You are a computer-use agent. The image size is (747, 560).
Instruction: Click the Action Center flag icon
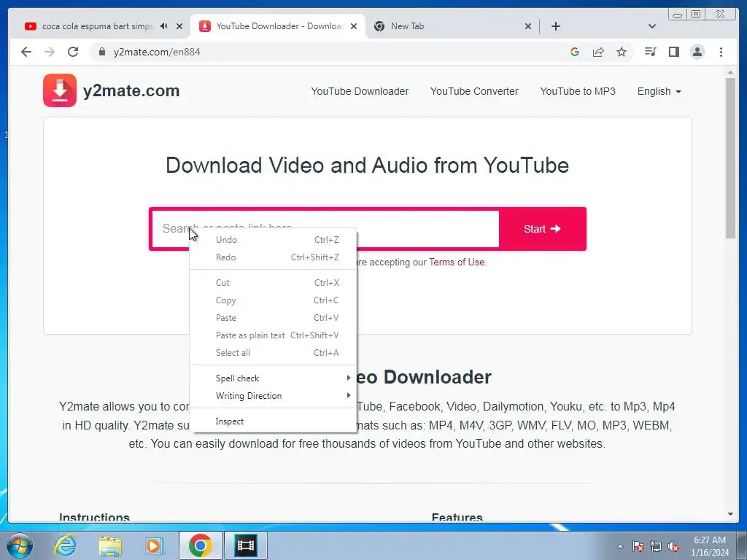(x=638, y=546)
